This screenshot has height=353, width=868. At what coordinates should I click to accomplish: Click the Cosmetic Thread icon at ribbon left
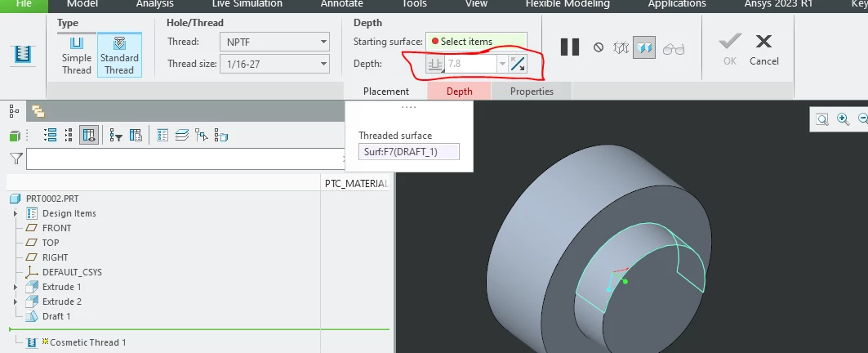coord(23,55)
